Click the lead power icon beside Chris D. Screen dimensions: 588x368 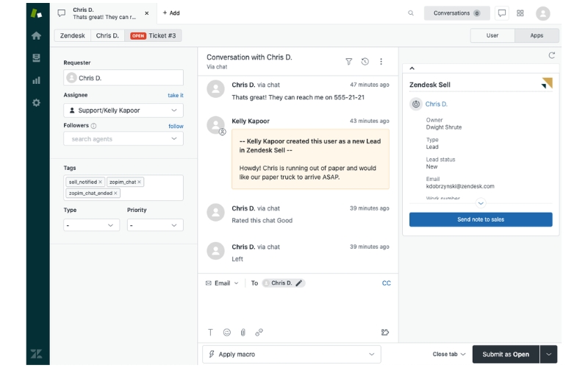tap(416, 104)
